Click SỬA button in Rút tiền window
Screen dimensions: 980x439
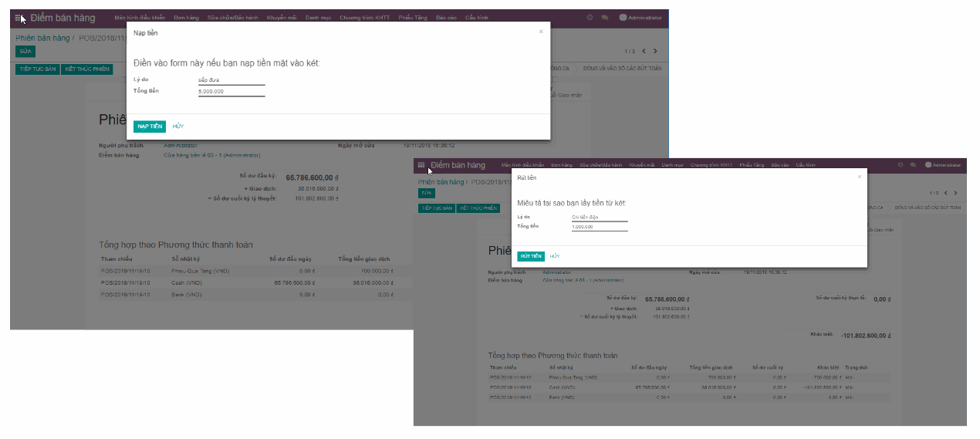coord(427,193)
